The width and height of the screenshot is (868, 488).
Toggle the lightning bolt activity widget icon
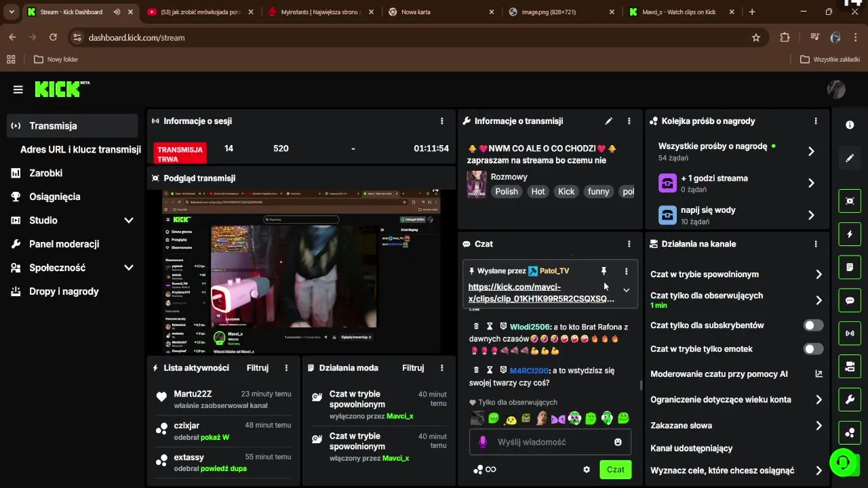pos(850,235)
